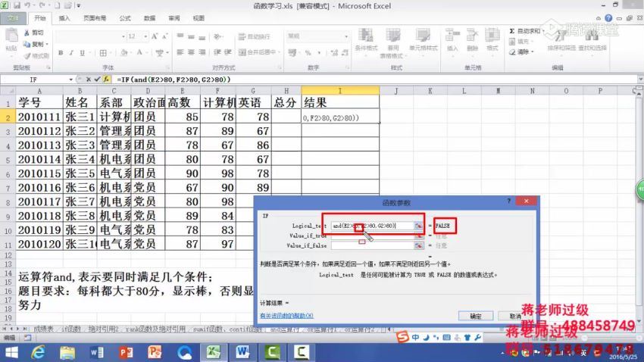The height and width of the screenshot is (362, 644).
Task: Toggle align text right
Action: pyautogui.click(x=202, y=52)
